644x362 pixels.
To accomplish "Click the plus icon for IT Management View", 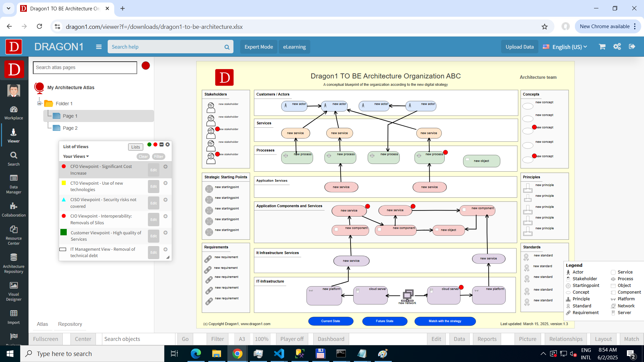I will (165, 249).
